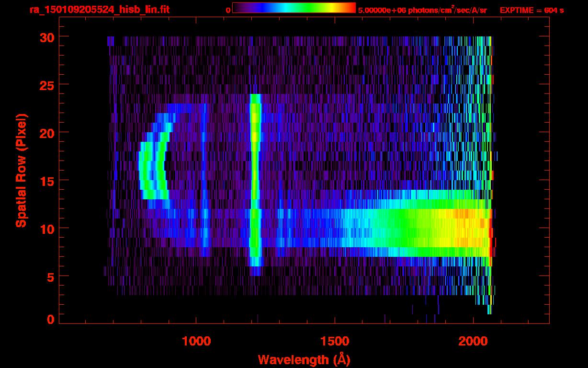Click the 1000 wavelength tick label
Image resolution: width=588 pixels, height=368 pixels.
pyautogui.click(x=196, y=341)
